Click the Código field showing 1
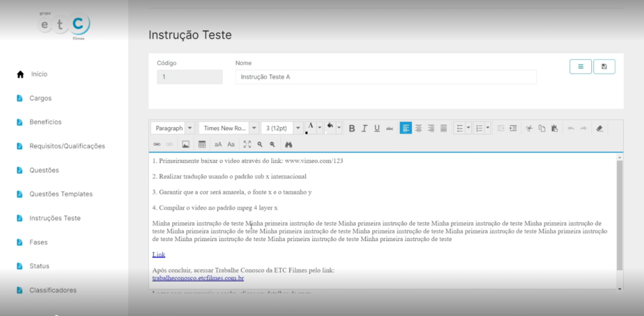The width and height of the screenshot is (644, 316). (190, 77)
